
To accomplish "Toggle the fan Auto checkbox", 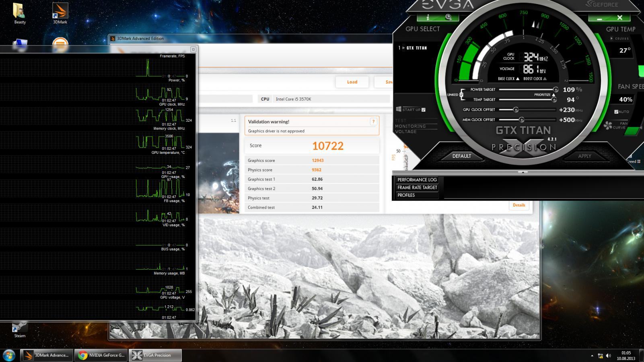I will pos(616,112).
